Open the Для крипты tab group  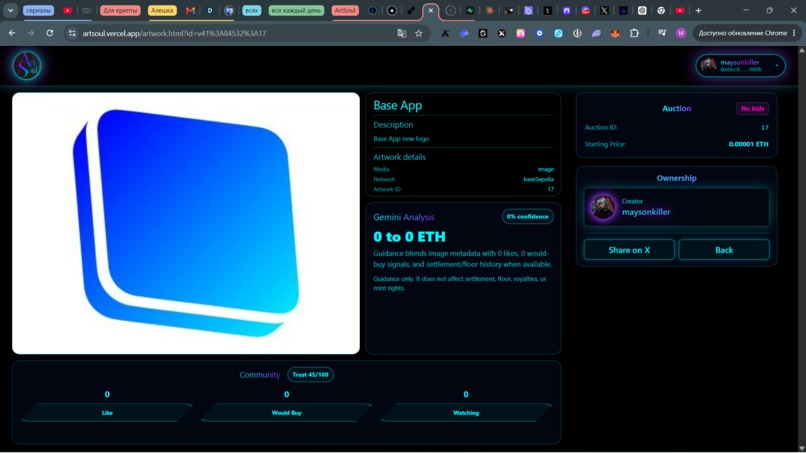click(120, 10)
